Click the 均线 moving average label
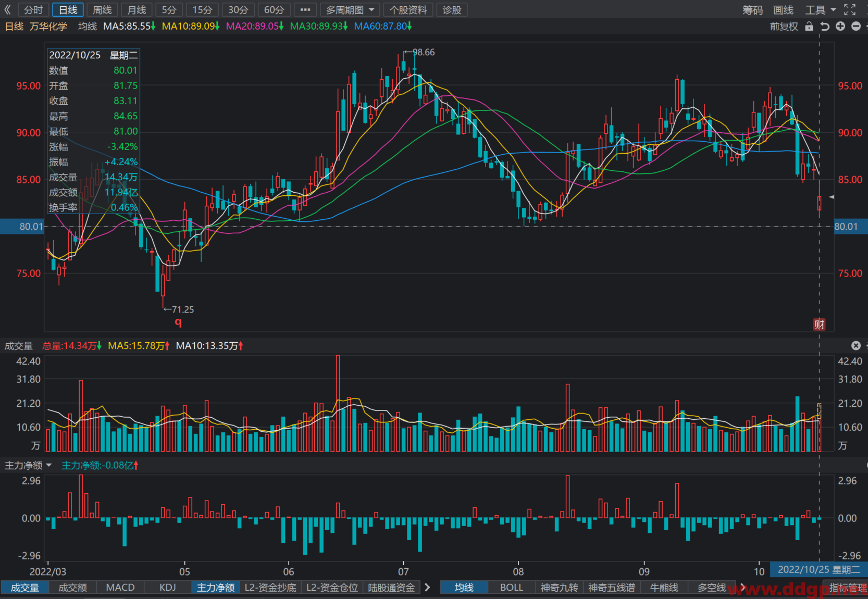 88,26
